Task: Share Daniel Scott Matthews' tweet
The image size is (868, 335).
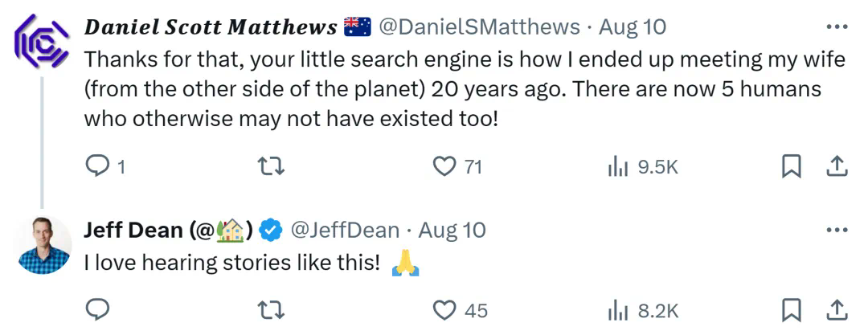Action: 837,166
